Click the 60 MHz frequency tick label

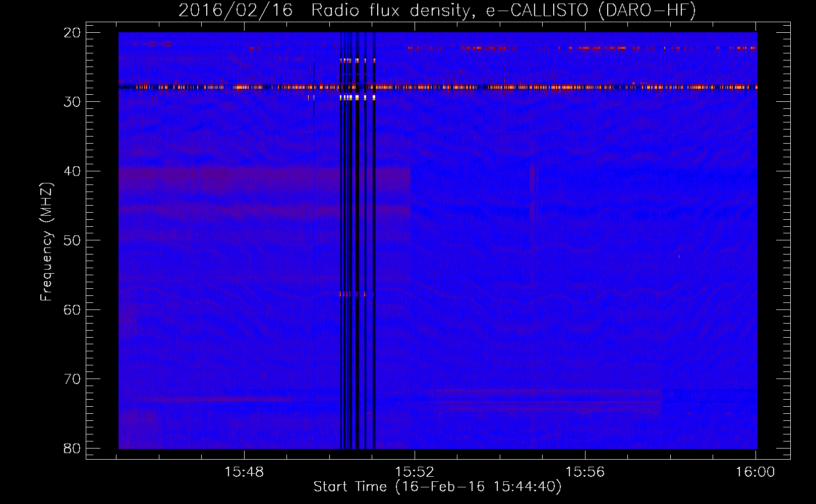pos(72,310)
